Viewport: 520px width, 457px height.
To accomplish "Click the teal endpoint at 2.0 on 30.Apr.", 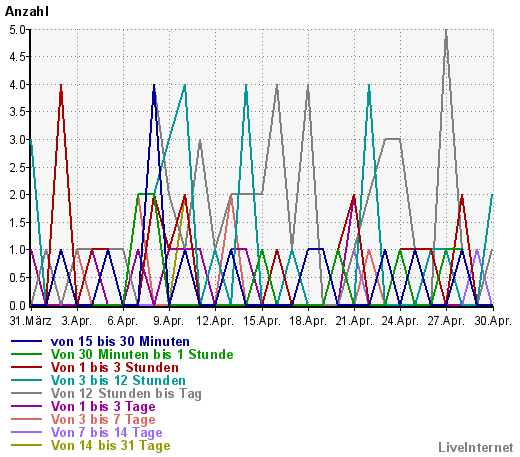I will [492, 195].
